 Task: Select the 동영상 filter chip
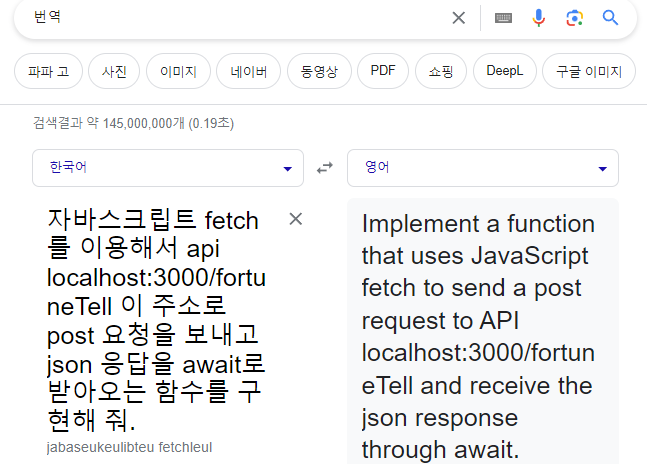tap(319, 71)
